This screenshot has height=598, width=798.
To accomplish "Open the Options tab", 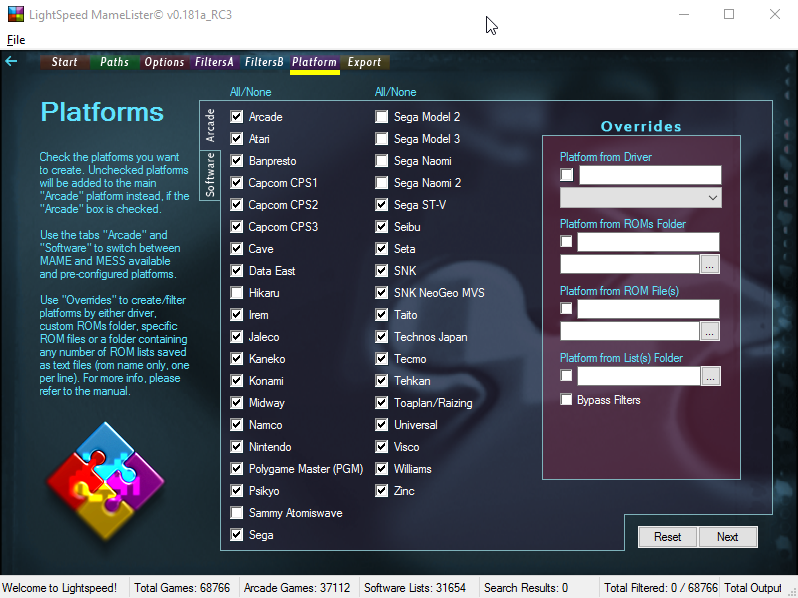I will point(164,62).
